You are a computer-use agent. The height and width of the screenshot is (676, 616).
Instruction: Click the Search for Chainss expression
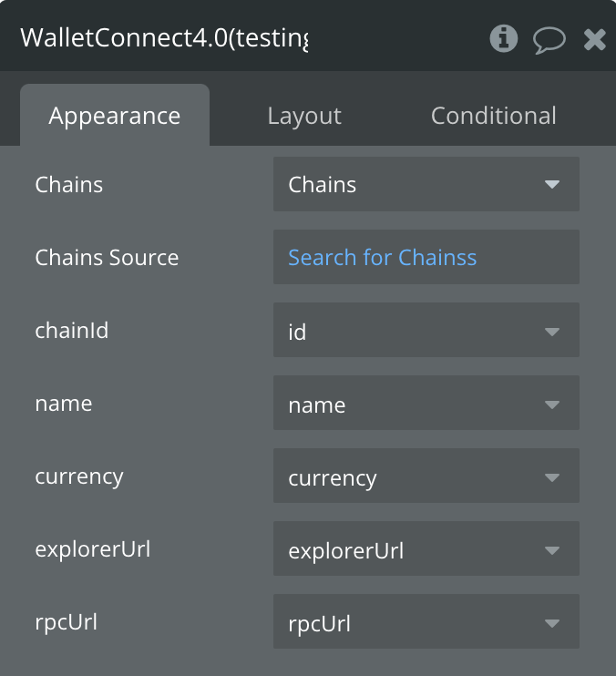383,258
